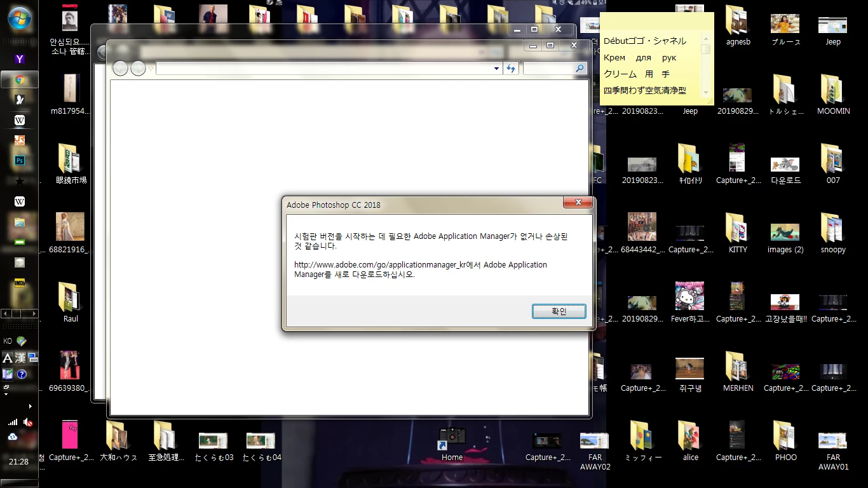Refresh the front Explorer window
The height and width of the screenshot is (488, 868).
coord(511,69)
